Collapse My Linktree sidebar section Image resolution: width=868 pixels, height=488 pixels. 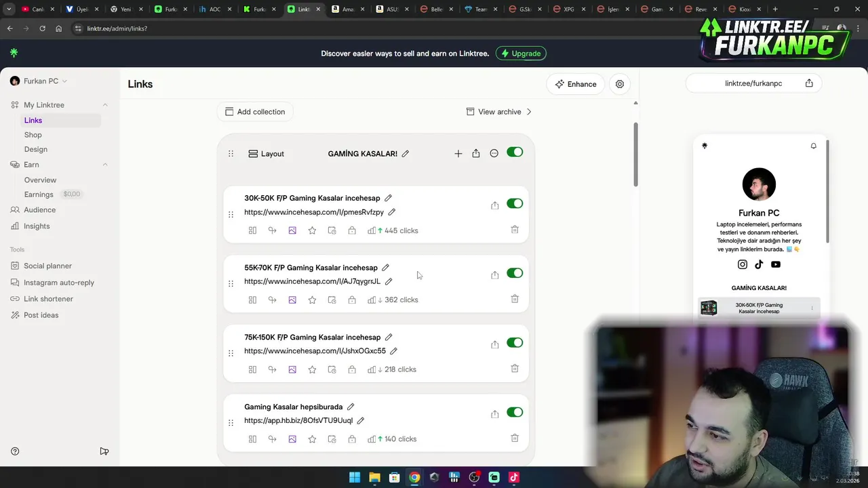coord(105,105)
